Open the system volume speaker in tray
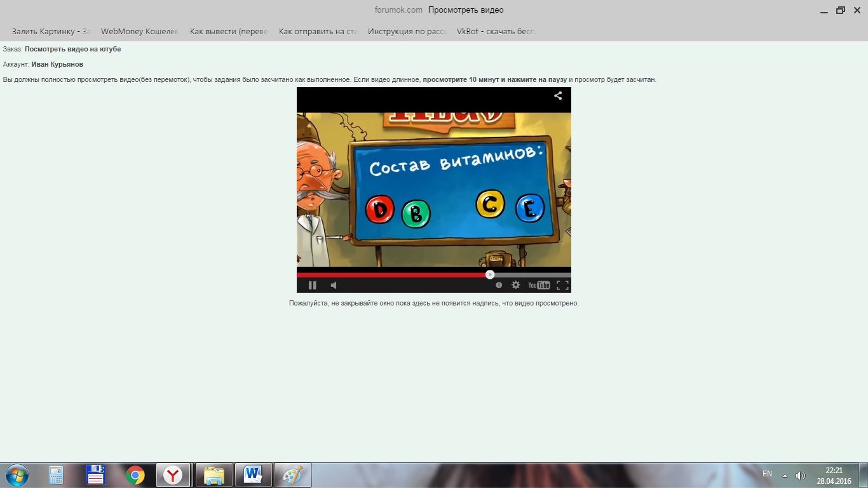 (800, 475)
